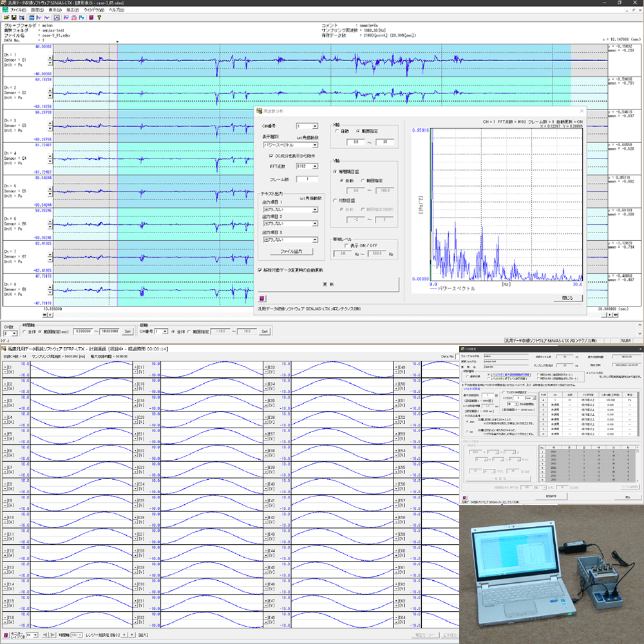Click the yellow help question-mark toolbar icon
Viewport: 644px width, 644px height.
[99, 17]
